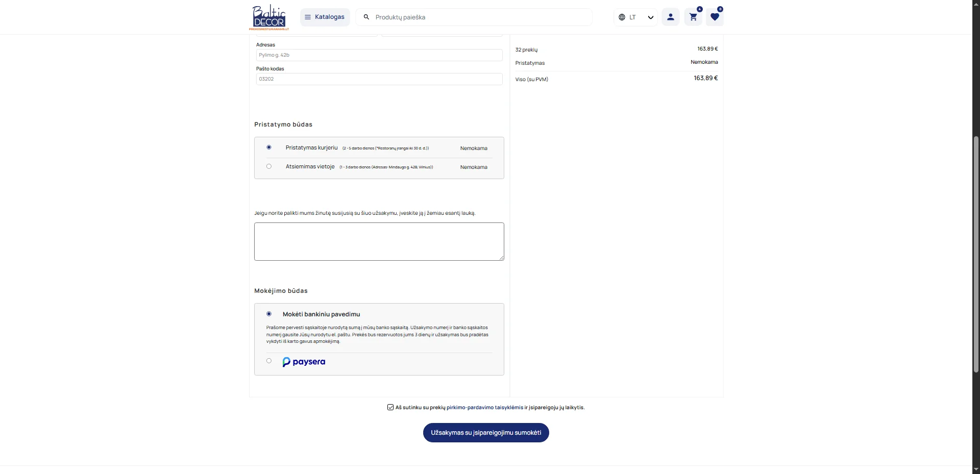This screenshot has width=980, height=474.
Task: Uncheck the purchase terms agreement checkbox
Action: coord(390,407)
